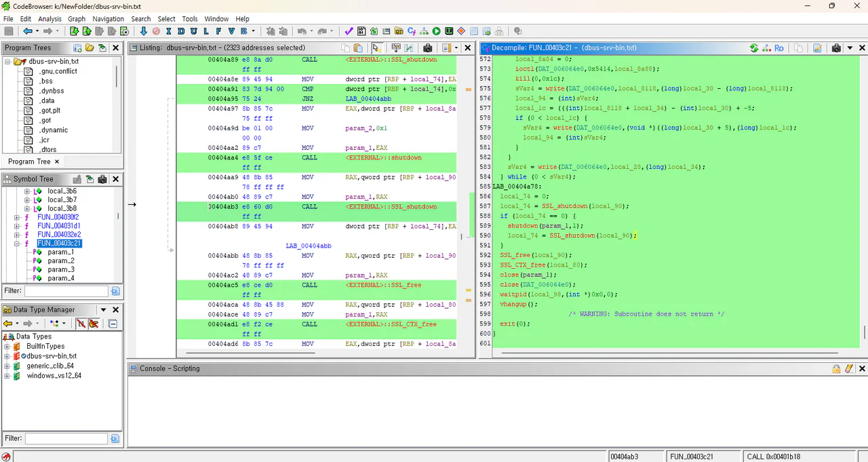This screenshot has width=868, height=462.
Task: Jump to next instruction (I) icon
Action: coord(169,31)
